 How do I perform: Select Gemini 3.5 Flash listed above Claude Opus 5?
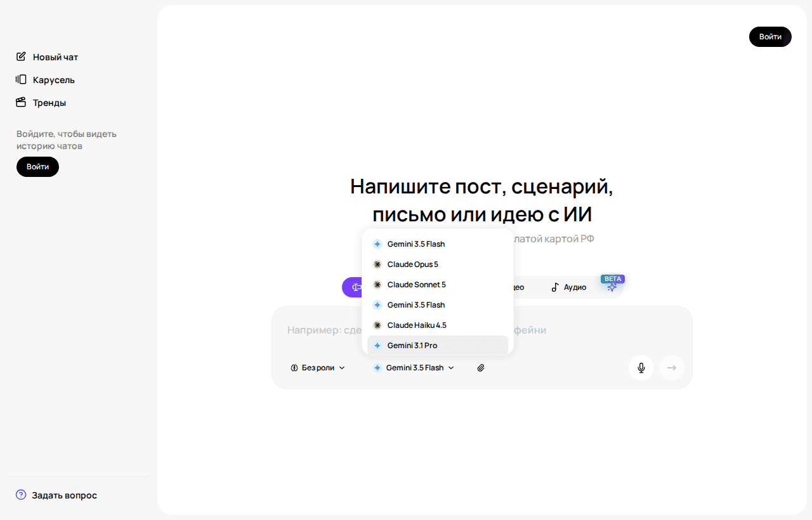tap(438, 244)
